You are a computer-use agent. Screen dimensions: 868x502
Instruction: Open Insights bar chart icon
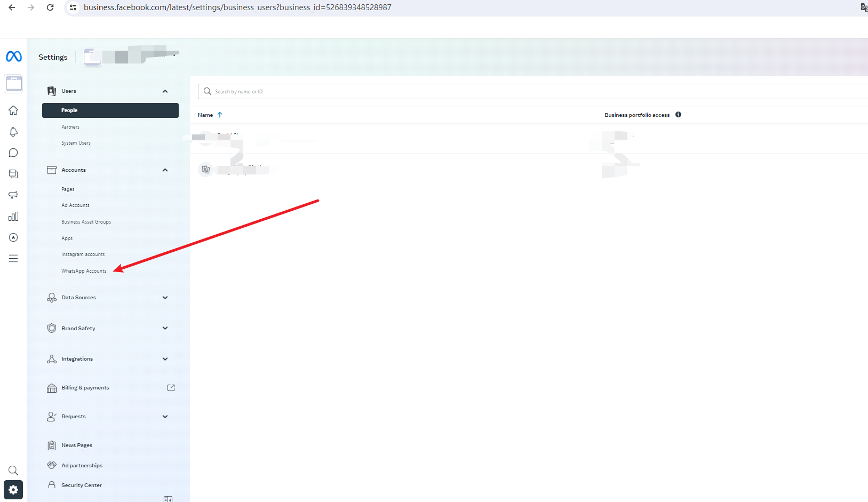pos(13,216)
